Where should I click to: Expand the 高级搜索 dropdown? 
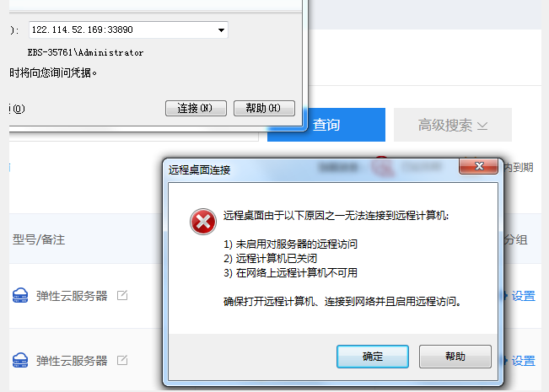453,125
